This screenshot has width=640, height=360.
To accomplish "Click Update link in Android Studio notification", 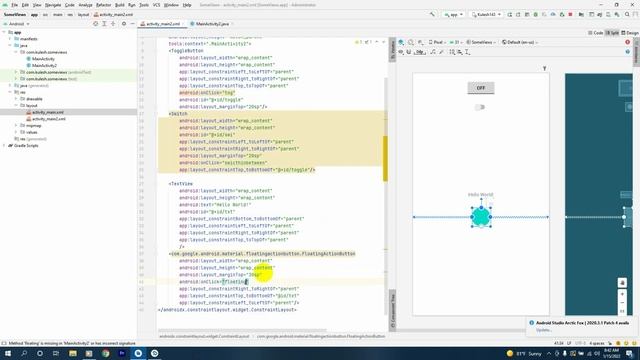I will point(544,330).
